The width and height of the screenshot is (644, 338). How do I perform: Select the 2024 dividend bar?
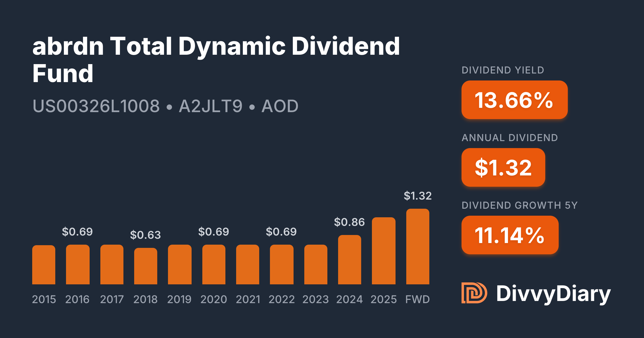click(349, 259)
